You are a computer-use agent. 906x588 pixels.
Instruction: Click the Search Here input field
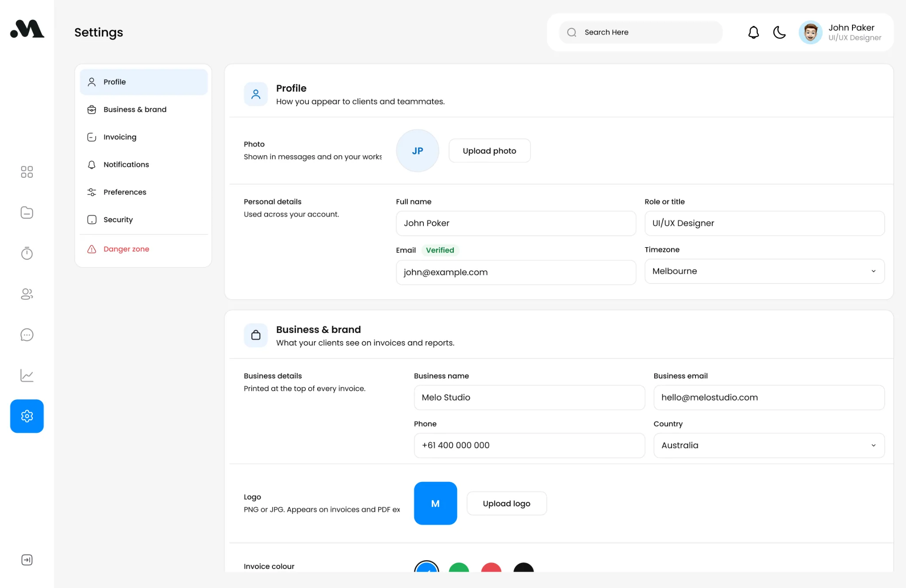tap(641, 32)
